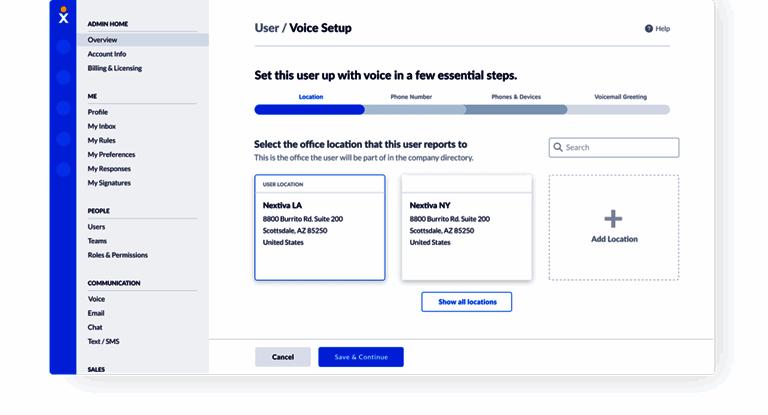Click Save & Continue

[x=361, y=357]
